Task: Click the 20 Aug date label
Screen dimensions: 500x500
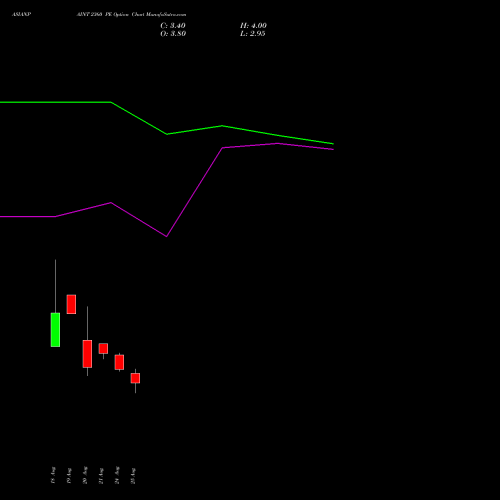Action: 85,475
